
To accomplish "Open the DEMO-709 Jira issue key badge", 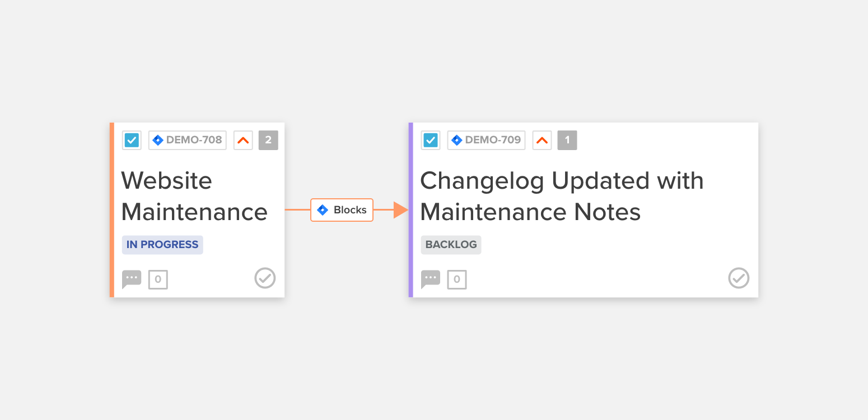I will [x=487, y=140].
